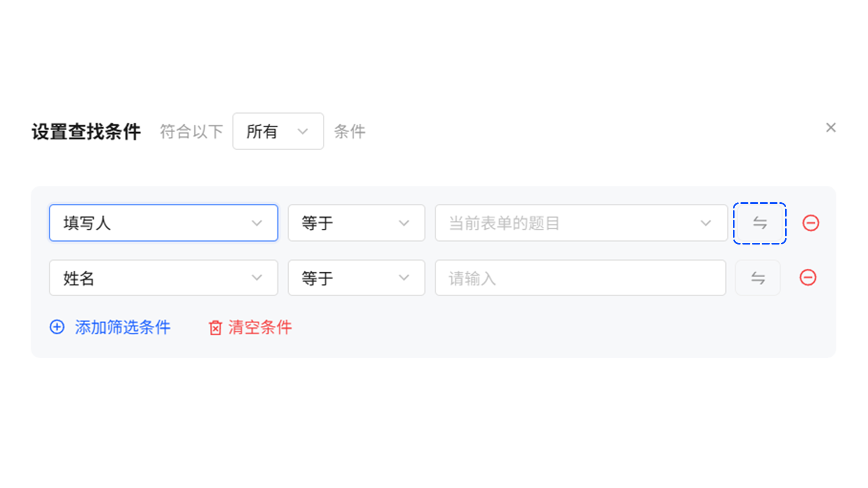
Task: Click the 添加筛选条件 link to add a filter
Action: pyautogui.click(x=122, y=327)
